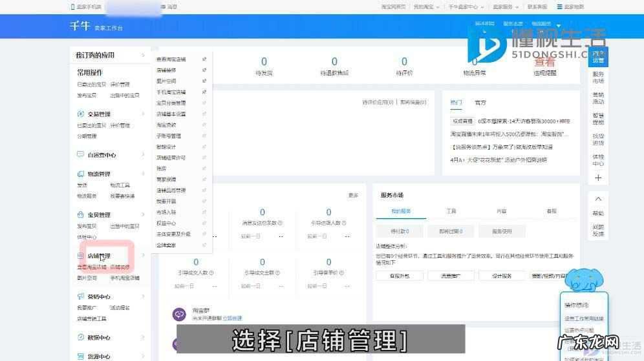Expand 宝贝管理 submenu arrow
The image size is (644, 361).
(x=144, y=214)
